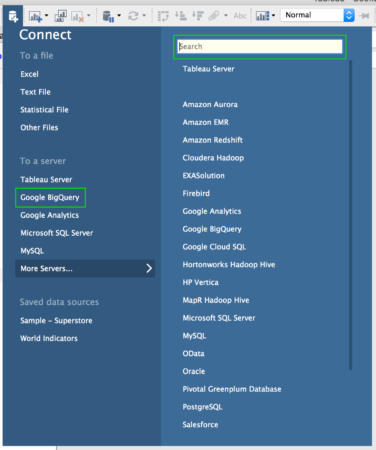This screenshot has width=376, height=450.
Task: Select Google BigQuery in left panel
Action: (50, 198)
